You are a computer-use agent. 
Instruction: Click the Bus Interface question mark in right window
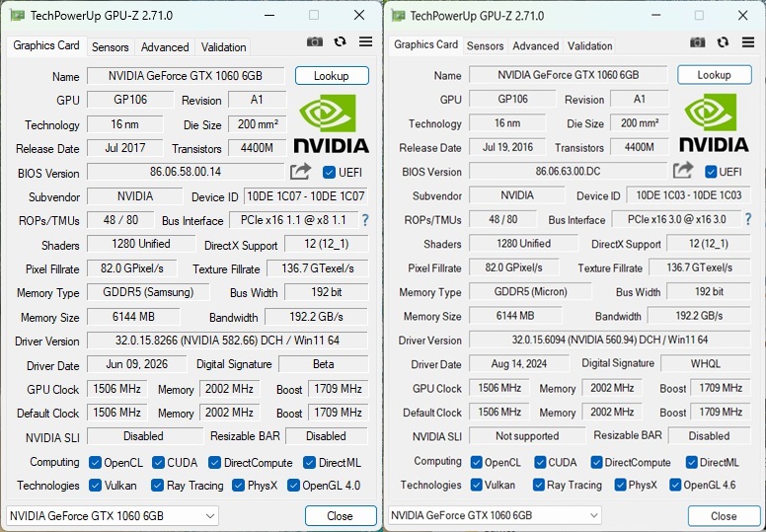pos(748,219)
